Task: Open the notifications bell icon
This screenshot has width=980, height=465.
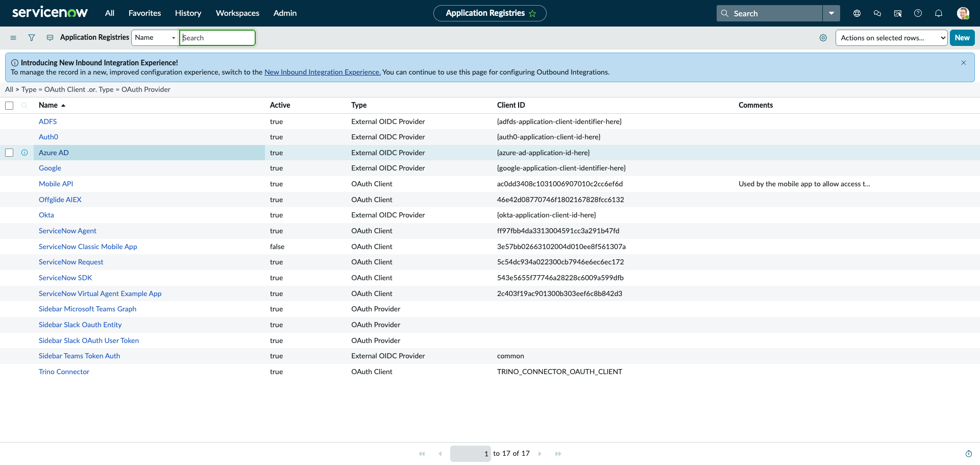Action: click(939, 13)
